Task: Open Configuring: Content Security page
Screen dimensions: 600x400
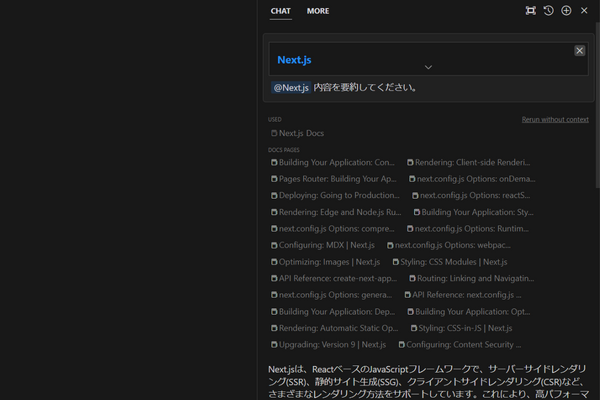Action: tap(460, 344)
